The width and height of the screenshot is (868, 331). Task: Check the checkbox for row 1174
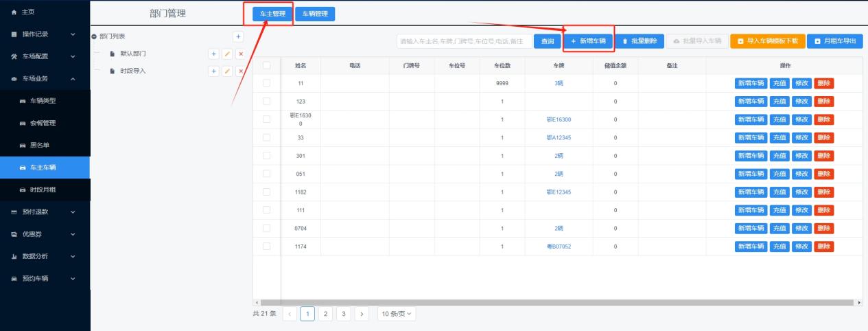(x=266, y=246)
